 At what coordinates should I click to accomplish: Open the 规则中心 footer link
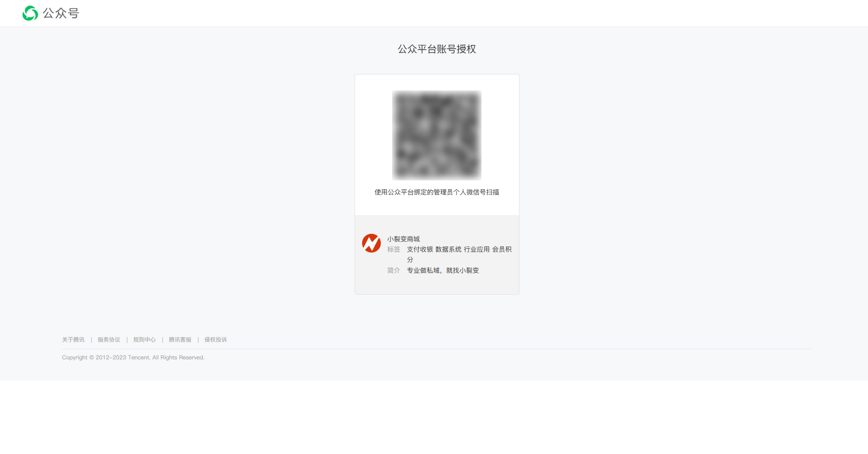(x=144, y=340)
